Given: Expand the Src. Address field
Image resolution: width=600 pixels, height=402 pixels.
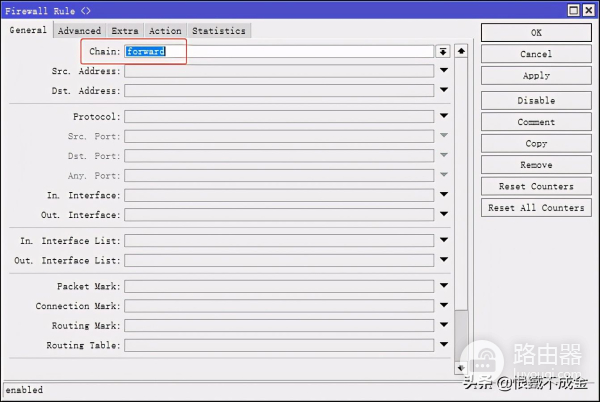Looking at the screenshot, I should coord(443,71).
